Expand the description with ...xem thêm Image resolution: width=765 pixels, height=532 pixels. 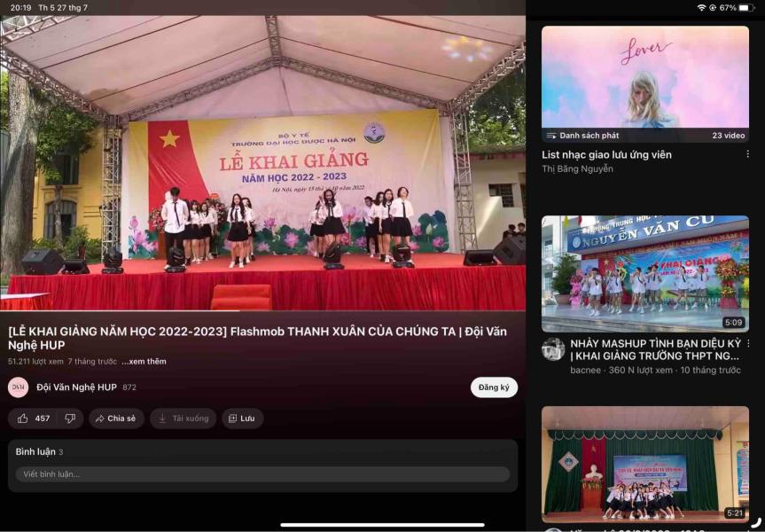(144, 362)
